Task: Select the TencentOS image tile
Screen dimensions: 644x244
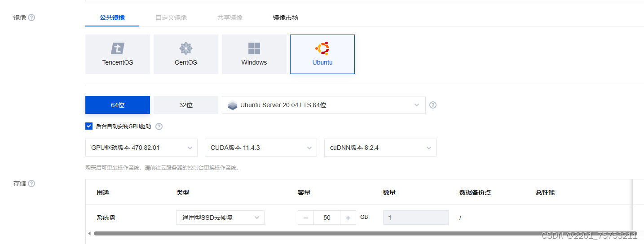Action: click(118, 54)
